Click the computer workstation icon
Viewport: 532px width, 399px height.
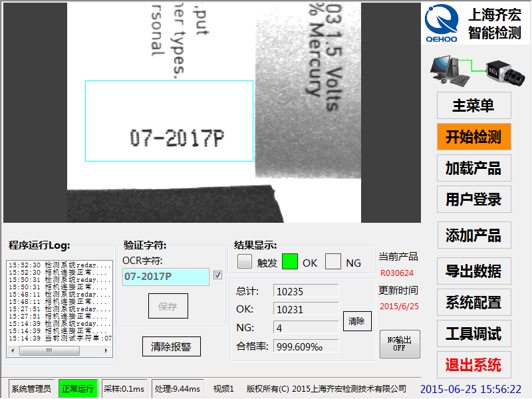(x=450, y=70)
